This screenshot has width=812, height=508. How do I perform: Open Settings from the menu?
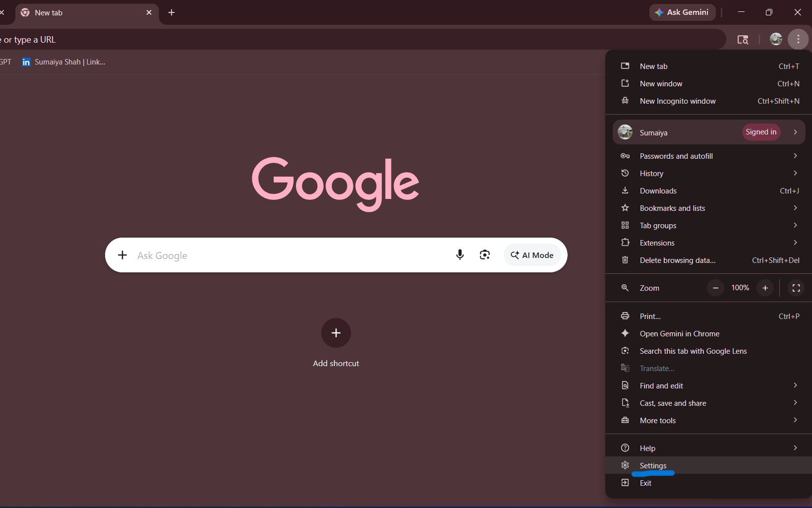coord(653,465)
